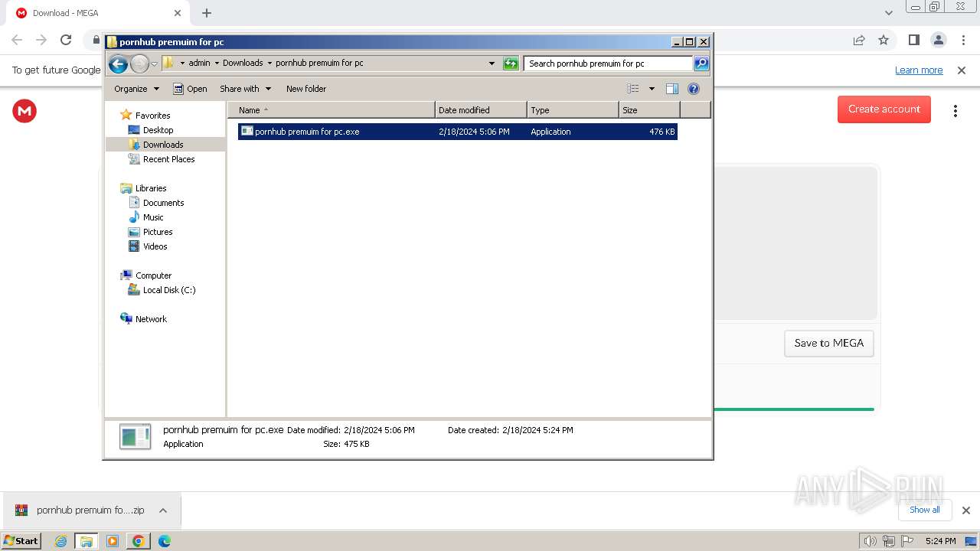This screenshot has width=980, height=551.
Task: Click Downloads in the address breadcrumb
Action: [x=243, y=64]
